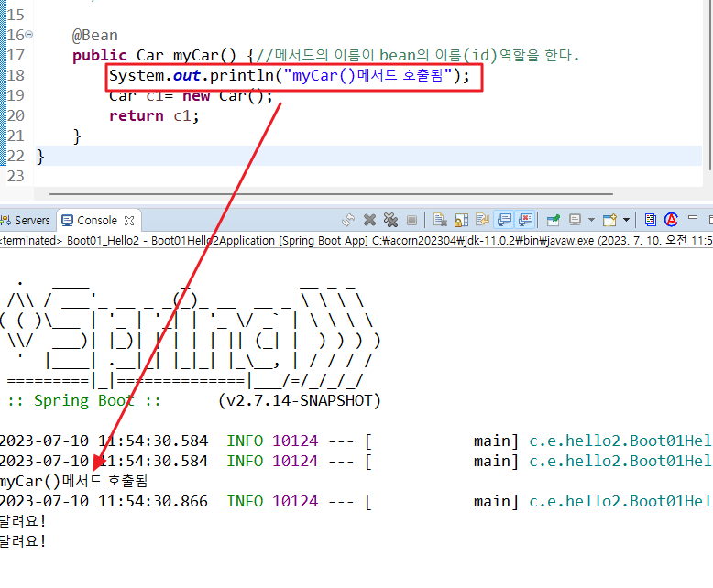Click the colored lines console icon
The width and height of the screenshot is (713, 588).
651,221
